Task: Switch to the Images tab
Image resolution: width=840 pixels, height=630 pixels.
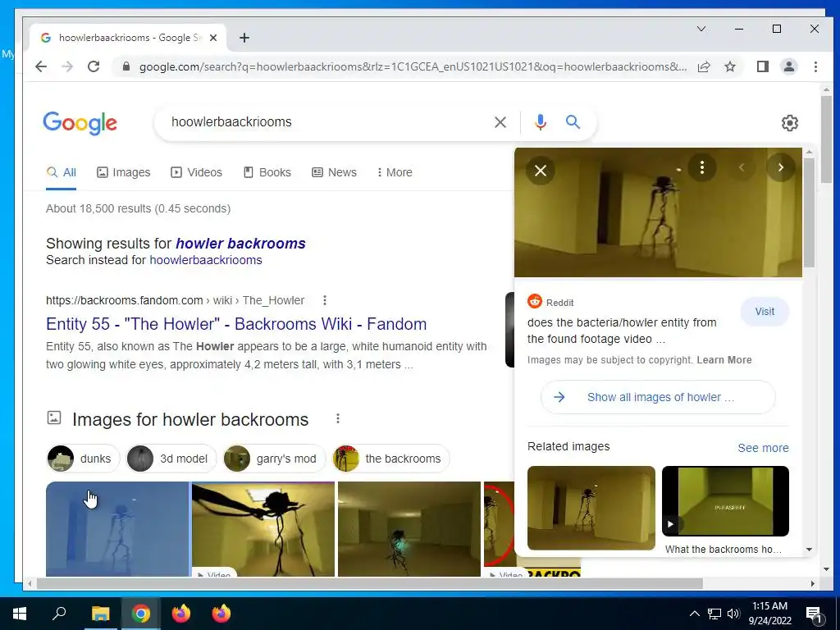Action: pos(124,172)
